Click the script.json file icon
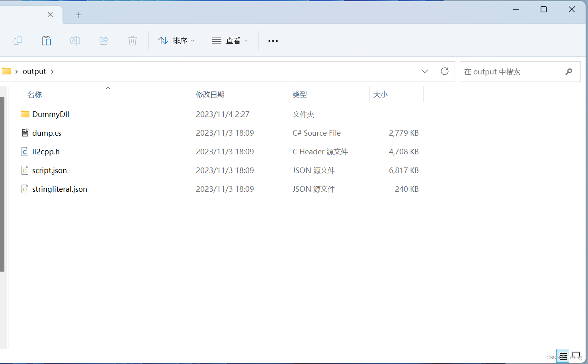 [x=25, y=170]
